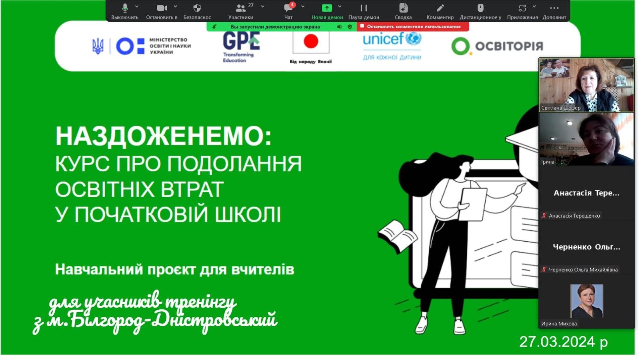Expand the microphone audio options arrow
Viewport: 644px width, 362px height.
coord(137,6)
